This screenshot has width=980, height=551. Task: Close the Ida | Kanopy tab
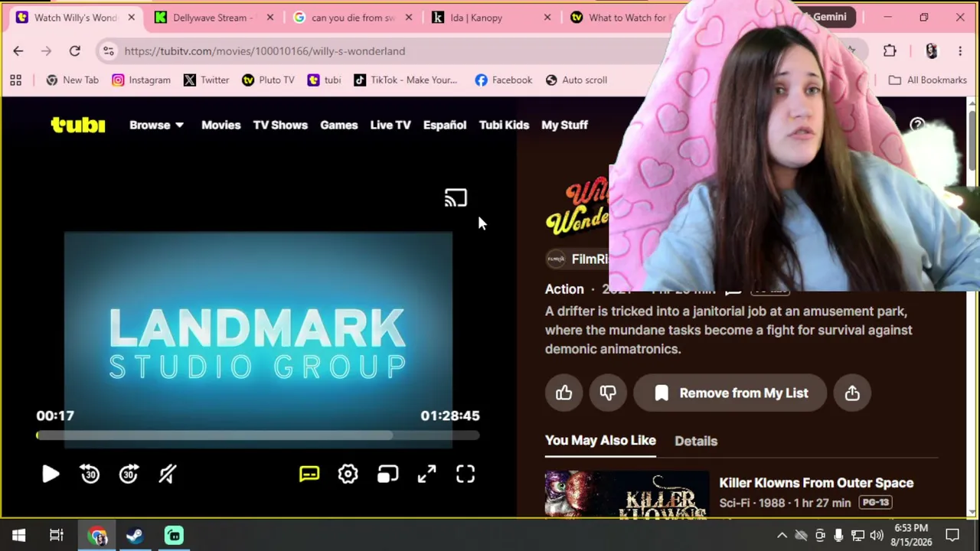(x=547, y=18)
